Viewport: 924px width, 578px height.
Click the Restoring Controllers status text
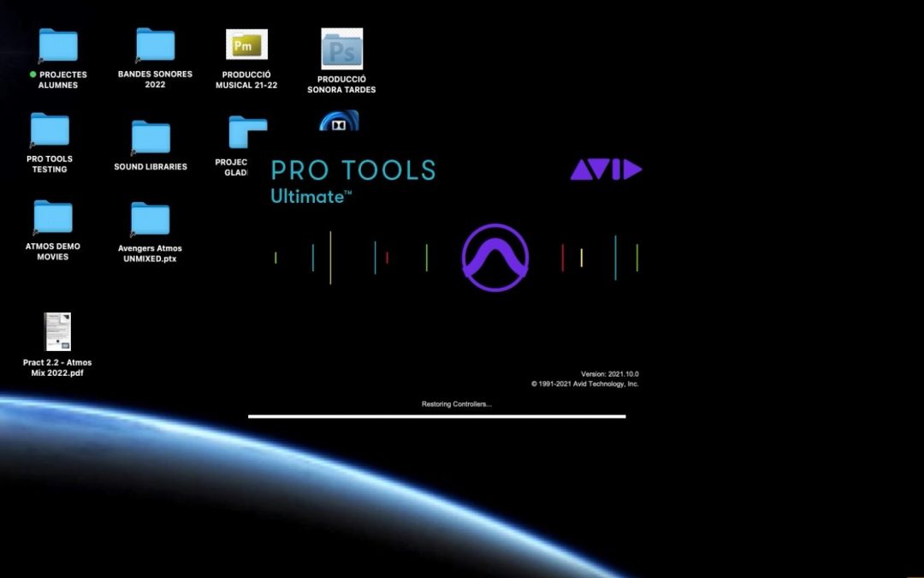tap(457, 404)
